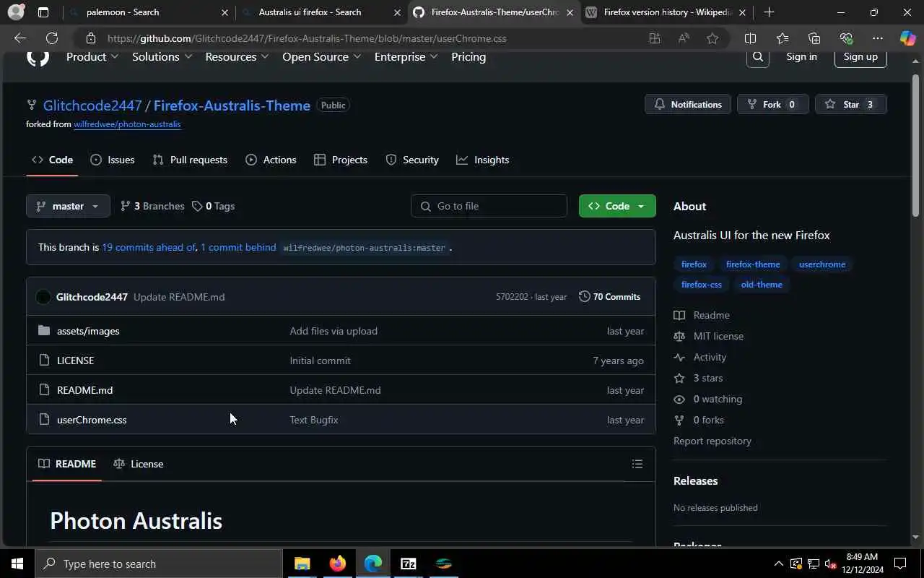Open the 1 commit behind link

click(x=238, y=247)
